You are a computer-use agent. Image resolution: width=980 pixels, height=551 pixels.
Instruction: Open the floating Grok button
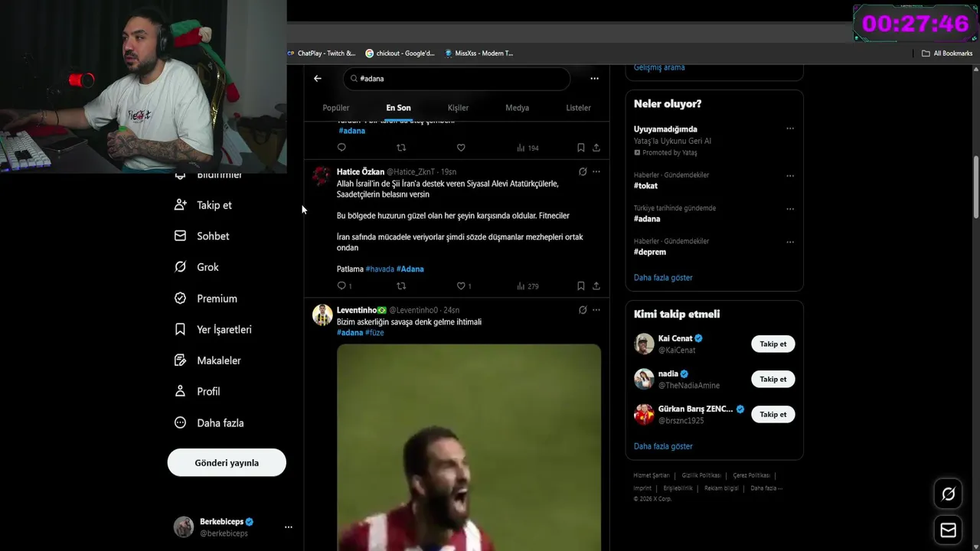click(948, 494)
